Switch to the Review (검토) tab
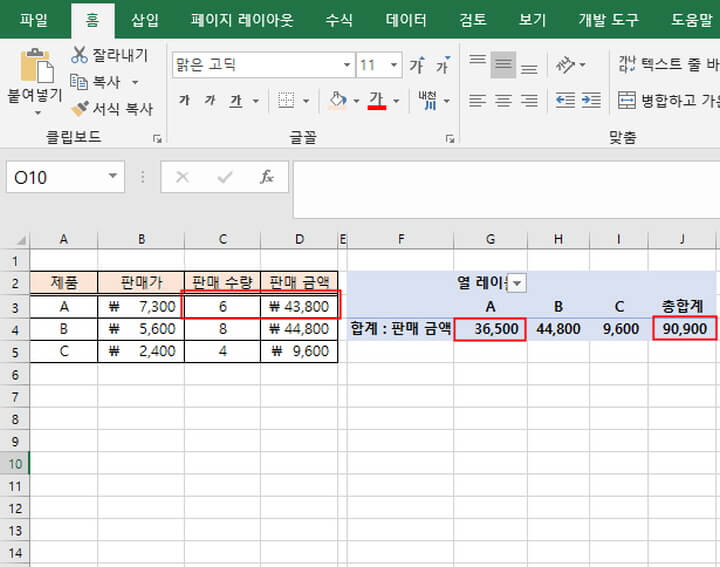This screenshot has width=720, height=567. click(472, 20)
